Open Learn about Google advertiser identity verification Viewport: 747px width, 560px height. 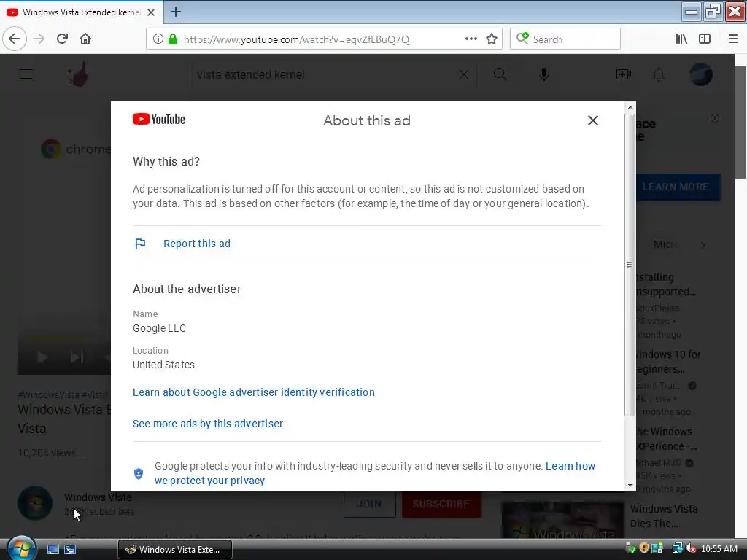253,392
